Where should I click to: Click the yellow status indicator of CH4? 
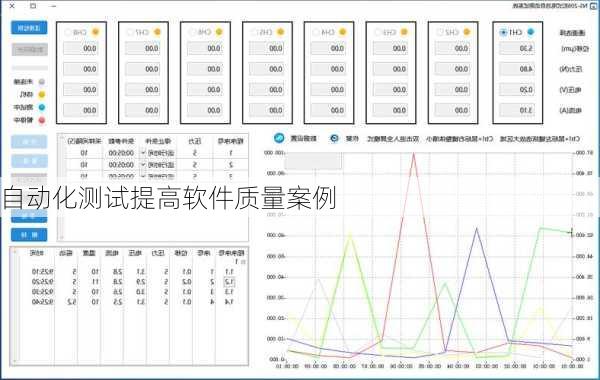[x=342, y=32]
